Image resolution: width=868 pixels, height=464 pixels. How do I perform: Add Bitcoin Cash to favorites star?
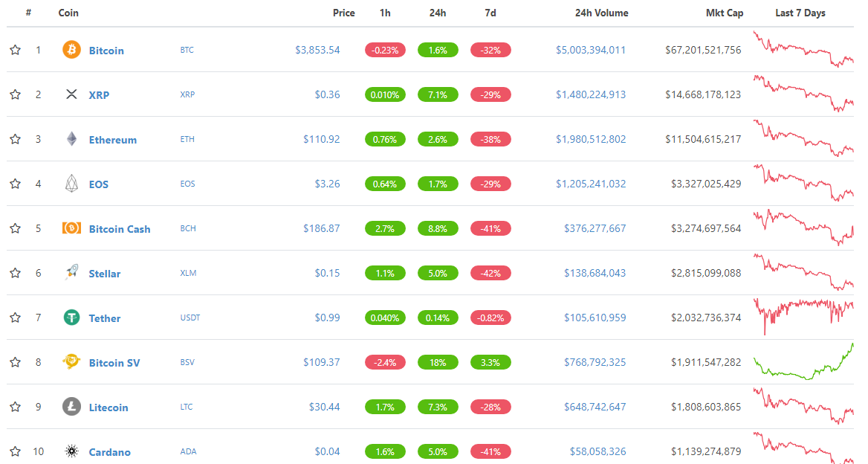[16, 228]
